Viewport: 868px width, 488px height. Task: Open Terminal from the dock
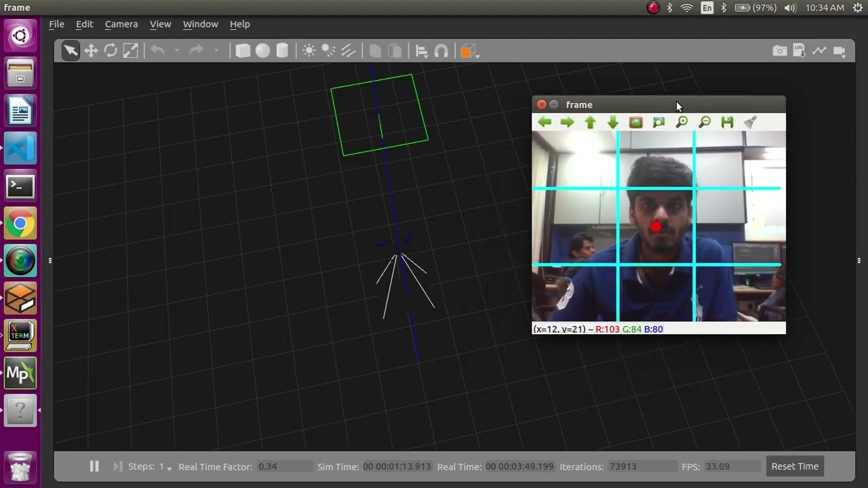(20, 186)
